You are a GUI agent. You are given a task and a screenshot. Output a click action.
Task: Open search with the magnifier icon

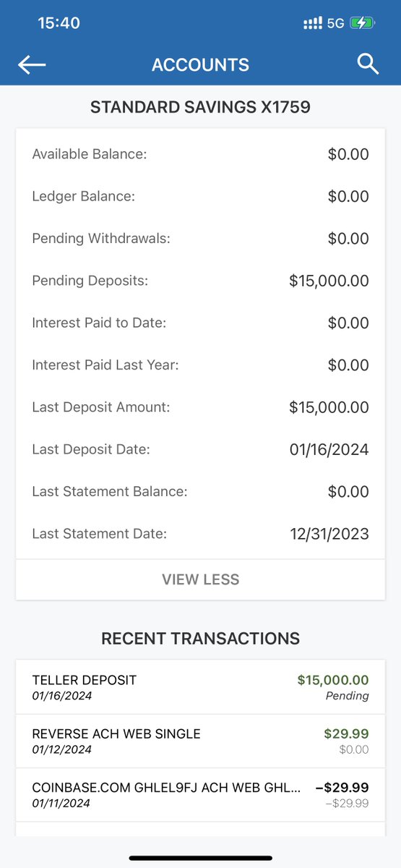tap(368, 64)
